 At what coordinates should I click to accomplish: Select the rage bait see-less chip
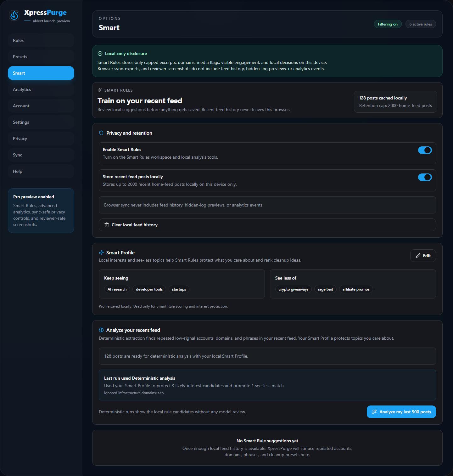coord(325,289)
